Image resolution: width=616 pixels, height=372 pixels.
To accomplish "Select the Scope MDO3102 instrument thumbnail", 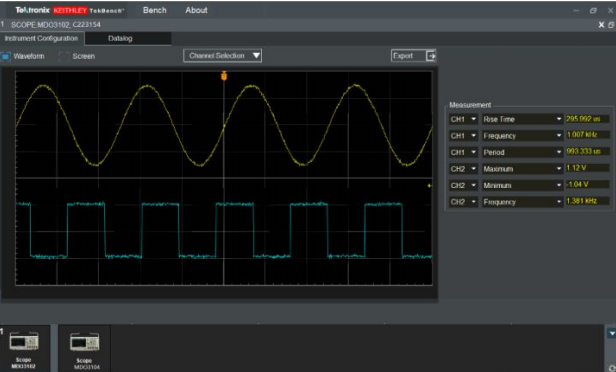I will (24, 349).
